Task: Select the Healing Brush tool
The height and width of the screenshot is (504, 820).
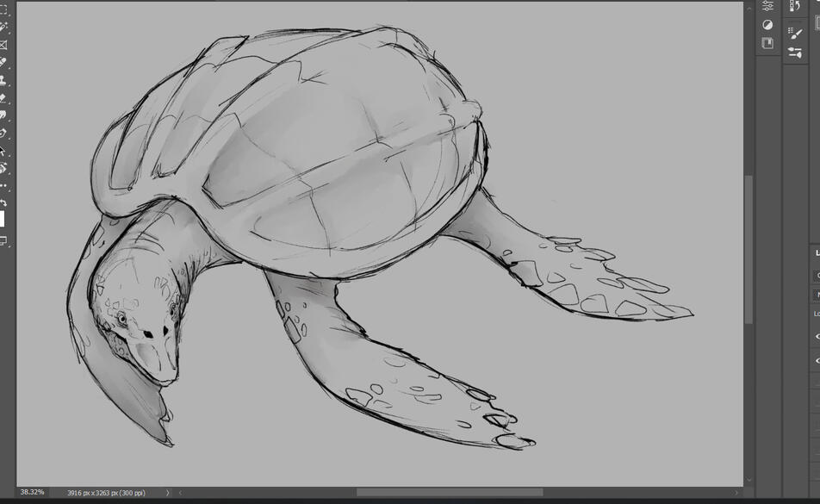Action: coord(3,63)
